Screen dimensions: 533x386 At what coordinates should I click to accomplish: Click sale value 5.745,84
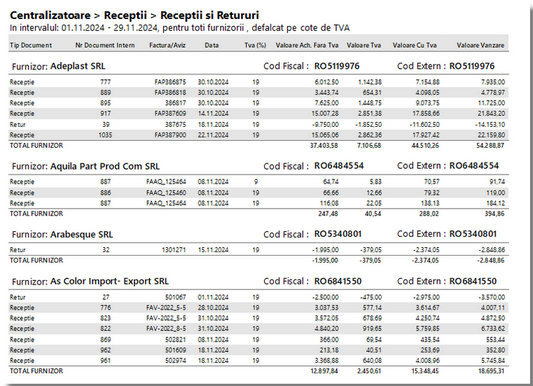493,361
